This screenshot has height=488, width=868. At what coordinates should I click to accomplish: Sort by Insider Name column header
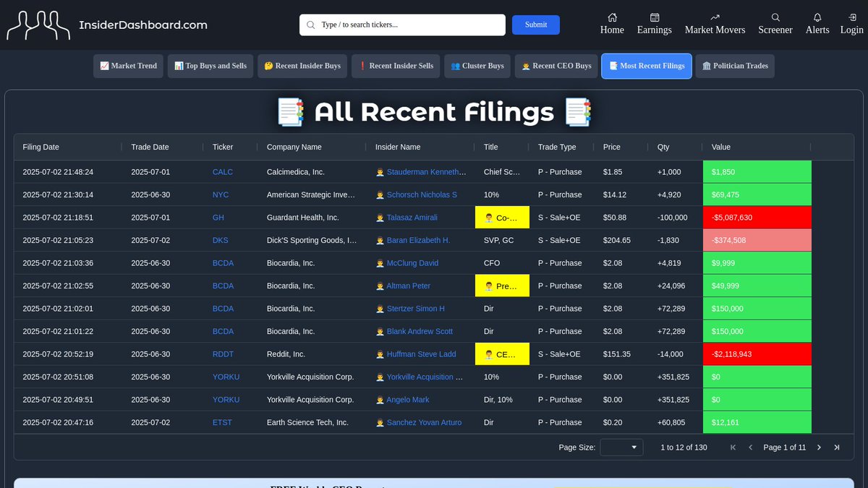click(x=398, y=147)
